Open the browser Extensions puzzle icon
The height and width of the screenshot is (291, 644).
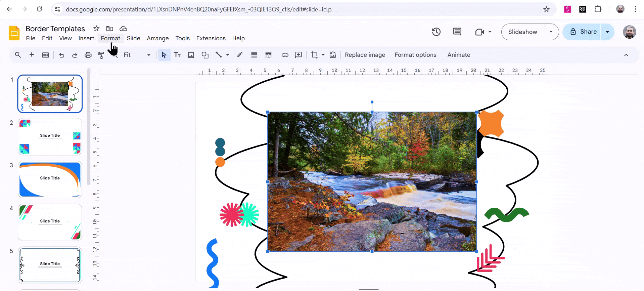point(598,9)
